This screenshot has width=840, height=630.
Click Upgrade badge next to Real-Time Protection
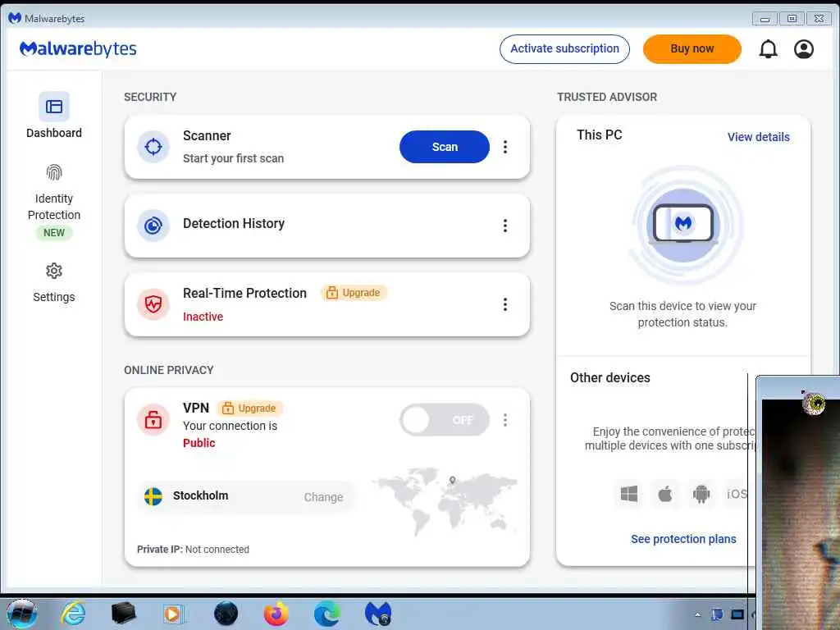[354, 293]
